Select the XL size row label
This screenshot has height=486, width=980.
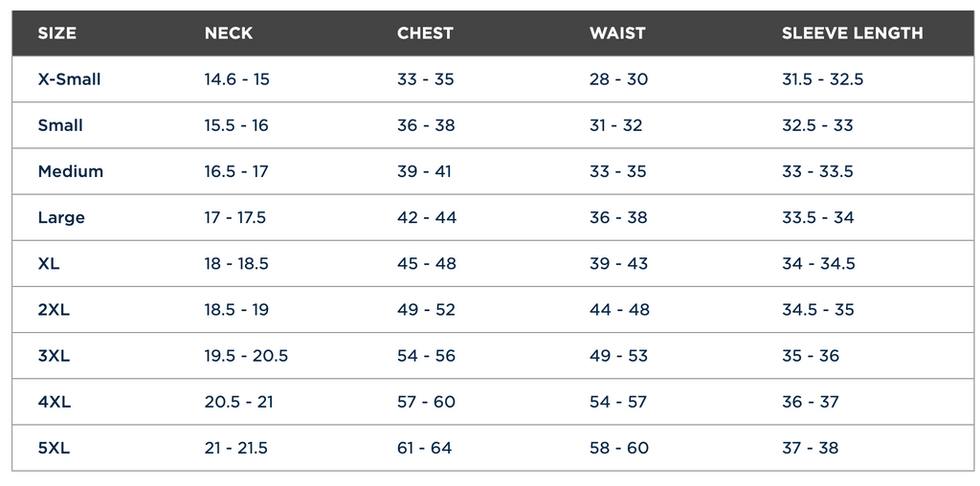point(49,264)
